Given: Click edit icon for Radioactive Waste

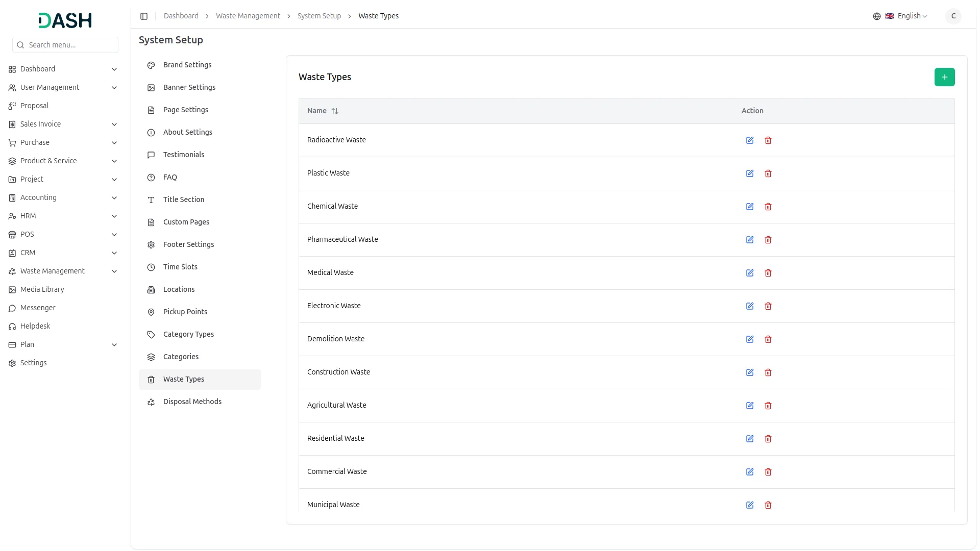Looking at the screenshot, I should [x=750, y=140].
